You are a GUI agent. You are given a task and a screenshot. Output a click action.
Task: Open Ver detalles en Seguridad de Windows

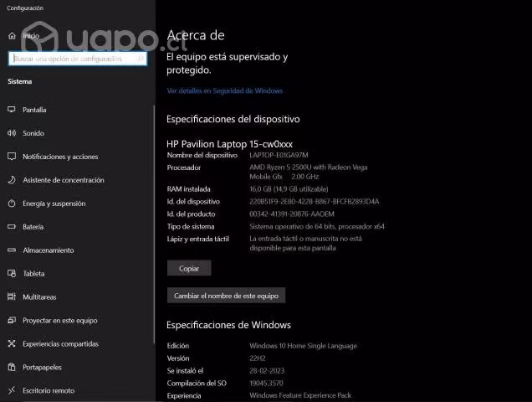click(x=225, y=90)
